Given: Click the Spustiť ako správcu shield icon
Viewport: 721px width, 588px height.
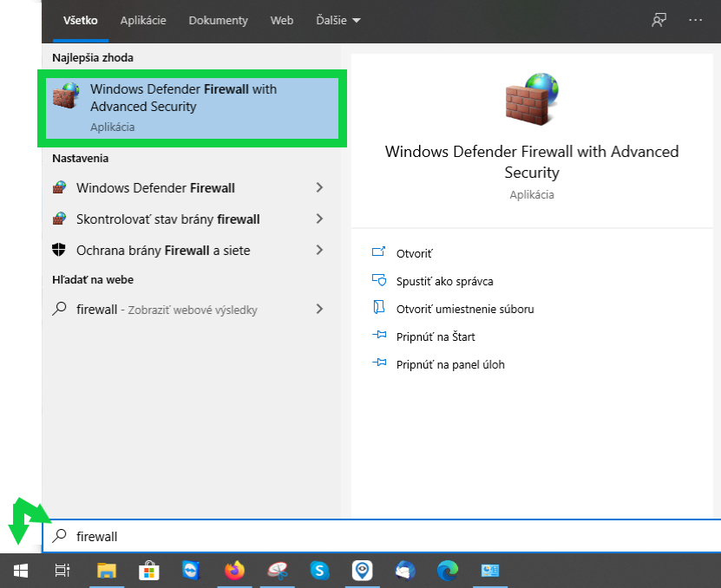Looking at the screenshot, I should (379, 280).
